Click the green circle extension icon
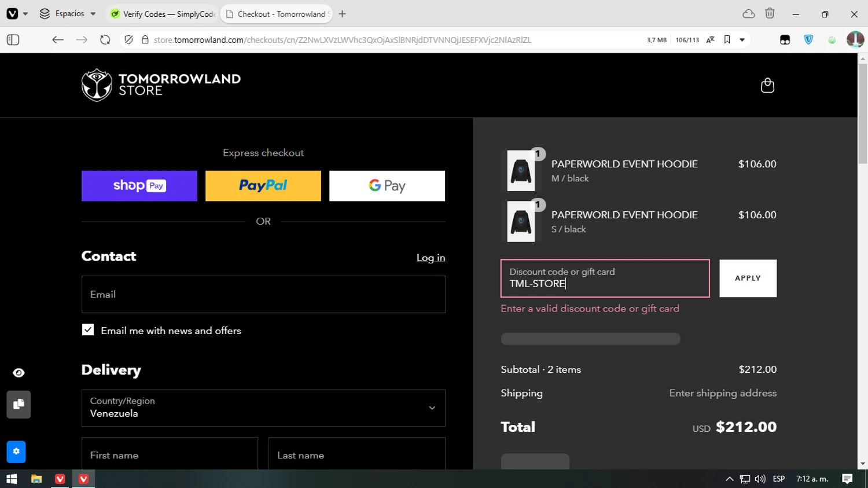The width and height of the screenshot is (868, 488). [x=832, y=40]
